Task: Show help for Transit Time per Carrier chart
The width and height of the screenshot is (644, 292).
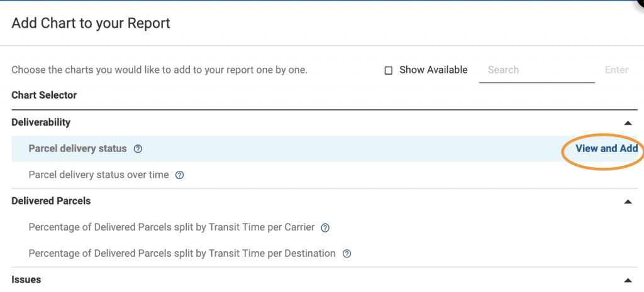Action: [x=325, y=227]
